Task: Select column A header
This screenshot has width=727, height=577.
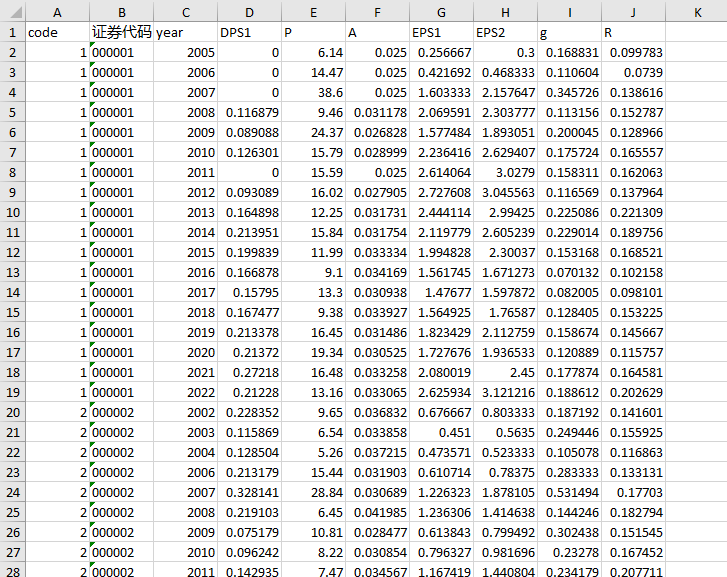Action: point(57,12)
